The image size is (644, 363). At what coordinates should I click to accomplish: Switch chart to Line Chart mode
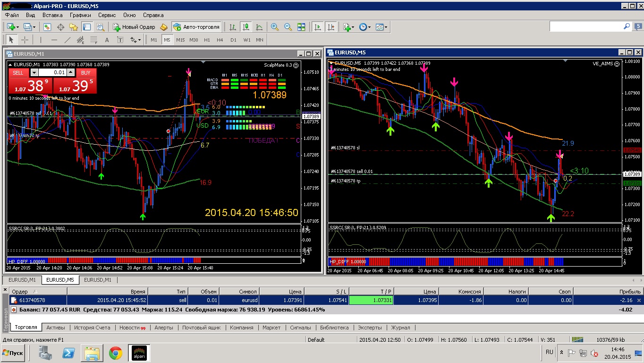point(259,27)
